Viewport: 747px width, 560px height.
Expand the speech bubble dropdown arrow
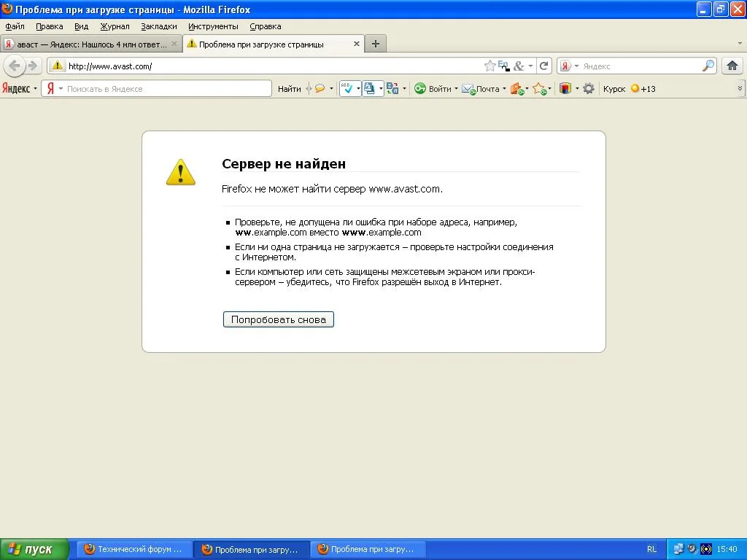(331, 88)
